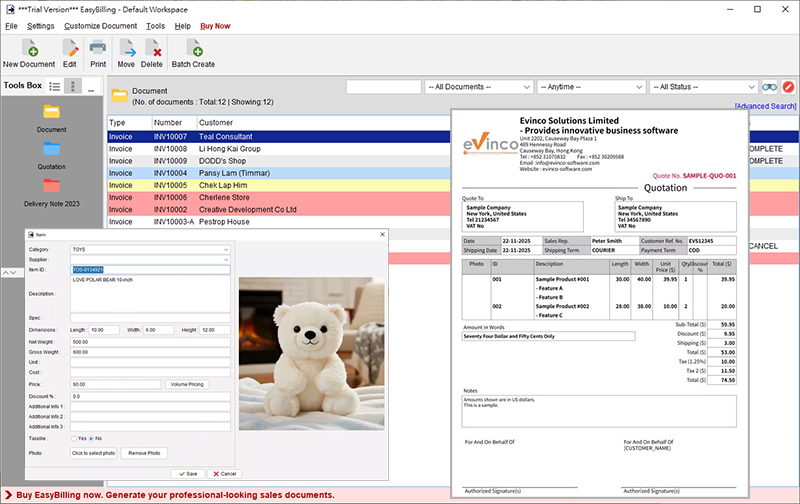800x504 pixels.
Task: Switch Tools Box to list view icon
Action: [55, 86]
